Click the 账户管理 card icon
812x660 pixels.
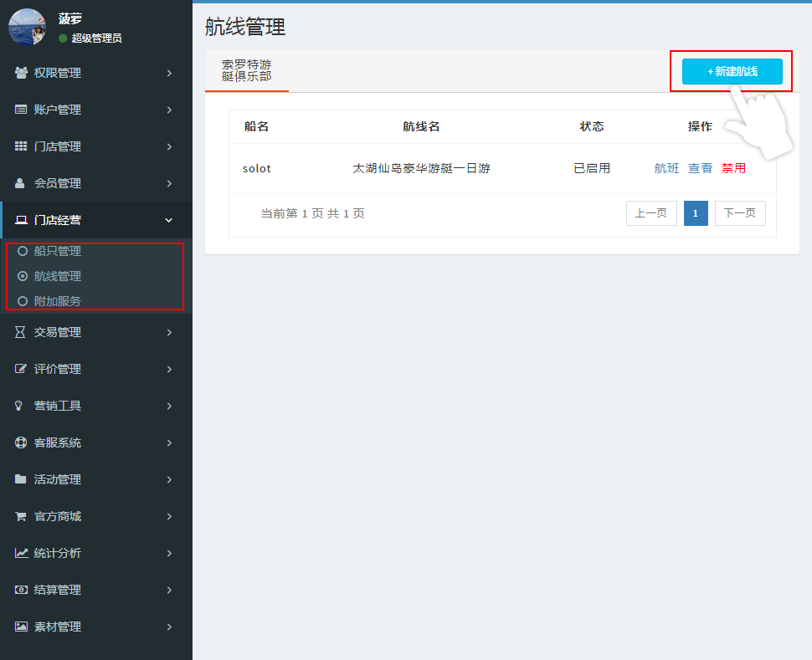tap(21, 110)
